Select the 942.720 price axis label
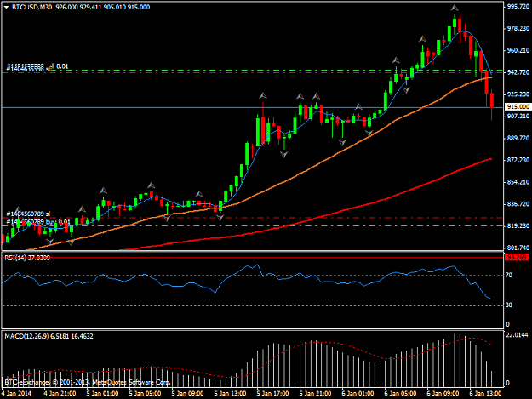This screenshot has width=532, height=399. click(x=518, y=72)
